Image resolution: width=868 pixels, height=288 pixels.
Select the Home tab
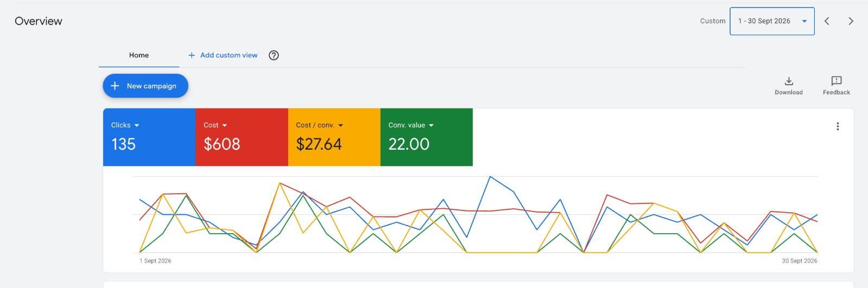pos(139,55)
